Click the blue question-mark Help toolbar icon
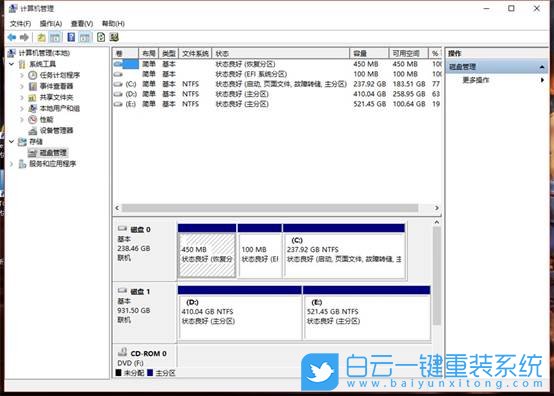 click(x=71, y=37)
